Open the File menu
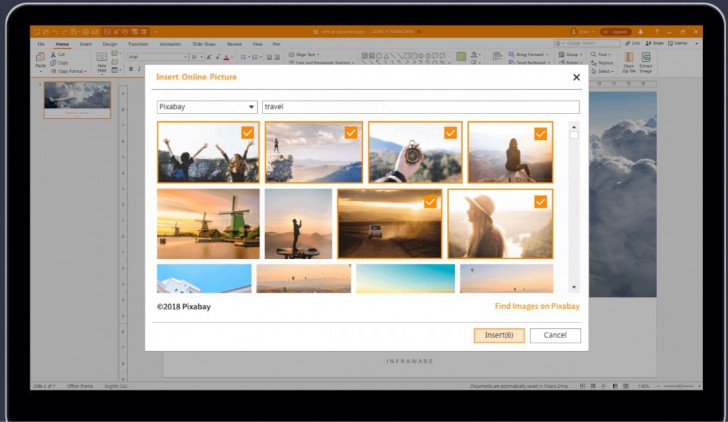728x422 pixels. click(x=41, y=44)
